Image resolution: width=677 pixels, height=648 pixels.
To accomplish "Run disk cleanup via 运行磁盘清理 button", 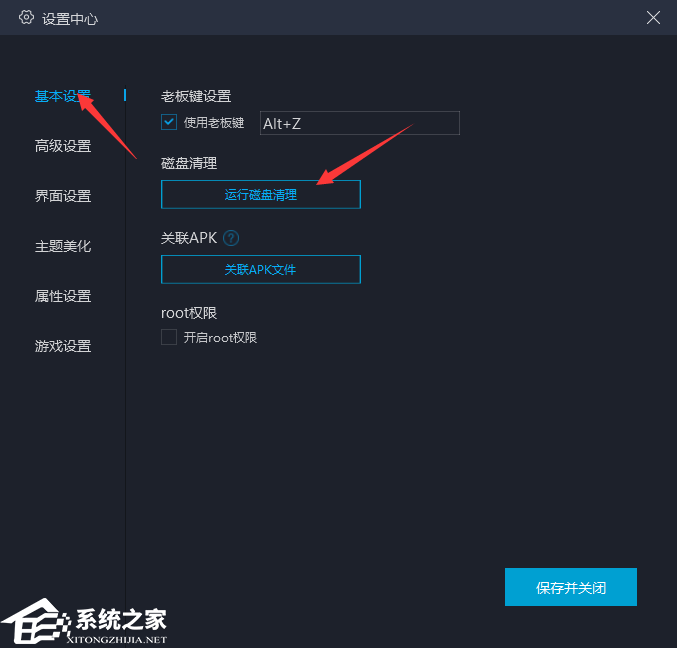I will pos(261,195).
